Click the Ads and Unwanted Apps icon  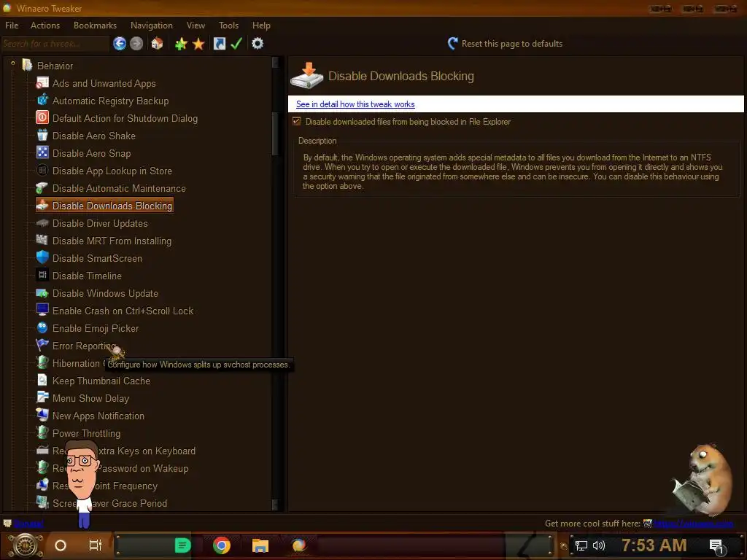(42, 83)
